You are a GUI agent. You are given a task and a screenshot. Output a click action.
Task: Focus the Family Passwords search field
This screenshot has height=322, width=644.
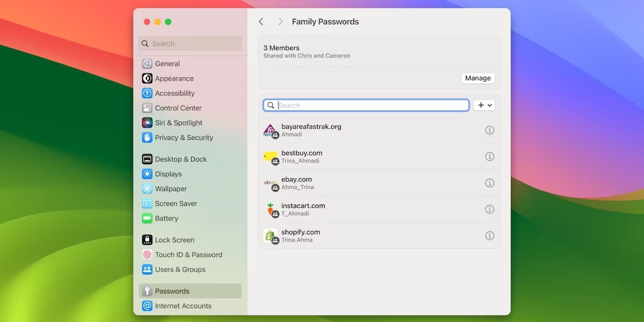(367, 105)
